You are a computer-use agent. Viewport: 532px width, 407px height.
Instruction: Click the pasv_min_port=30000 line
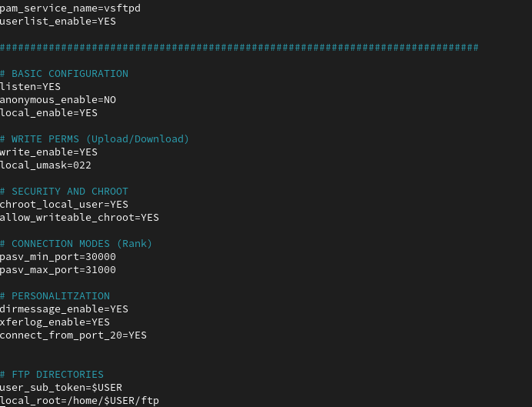pos(58,257)
